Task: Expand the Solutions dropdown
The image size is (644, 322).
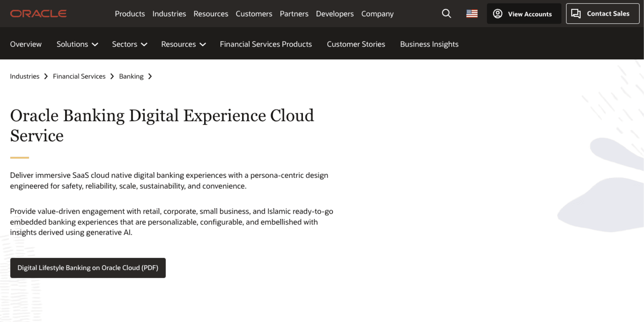Action: tap(77, 44)
